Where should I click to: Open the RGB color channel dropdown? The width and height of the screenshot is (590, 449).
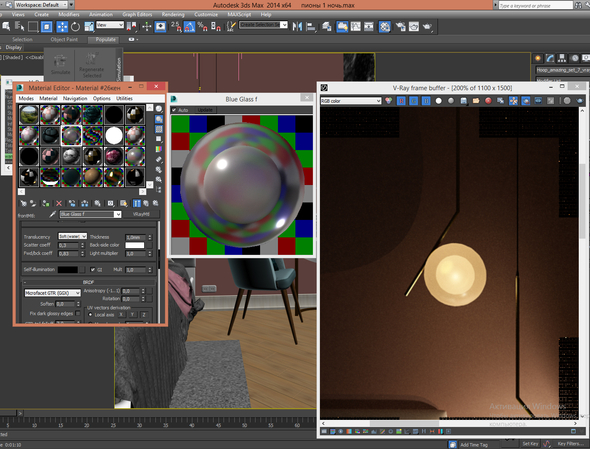click(351, 101)
